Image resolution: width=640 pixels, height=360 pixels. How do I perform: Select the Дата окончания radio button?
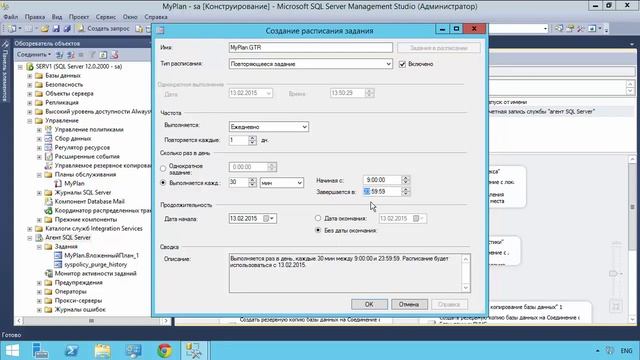pos(318,218)
